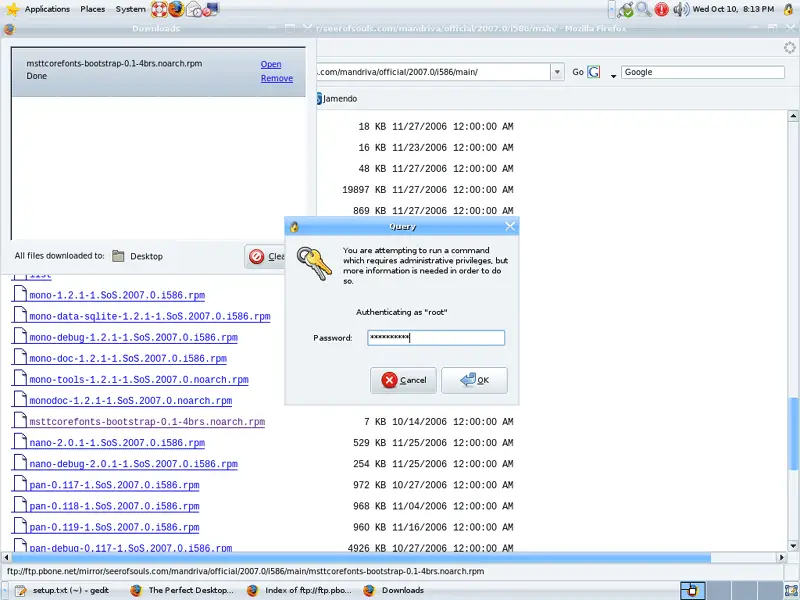800x600 pixels.
Task: Switch to setup.txt gedit taskbar window
Action: pyautogui.click(x=62, y=590)
